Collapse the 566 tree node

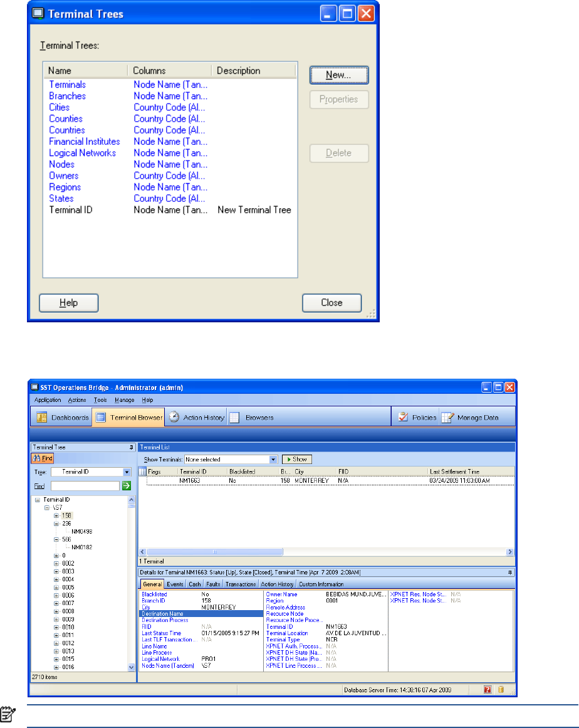pos(56,539)
